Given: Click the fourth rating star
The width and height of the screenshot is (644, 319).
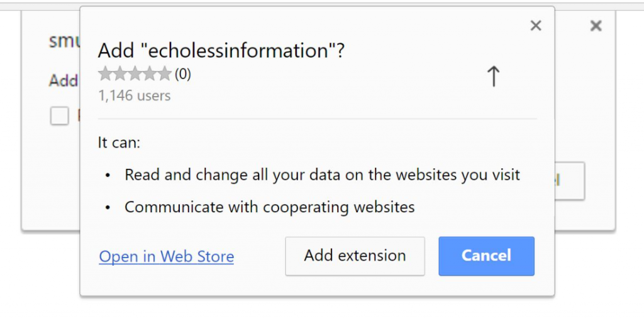Looking at the screenshot, I should 150,75.
